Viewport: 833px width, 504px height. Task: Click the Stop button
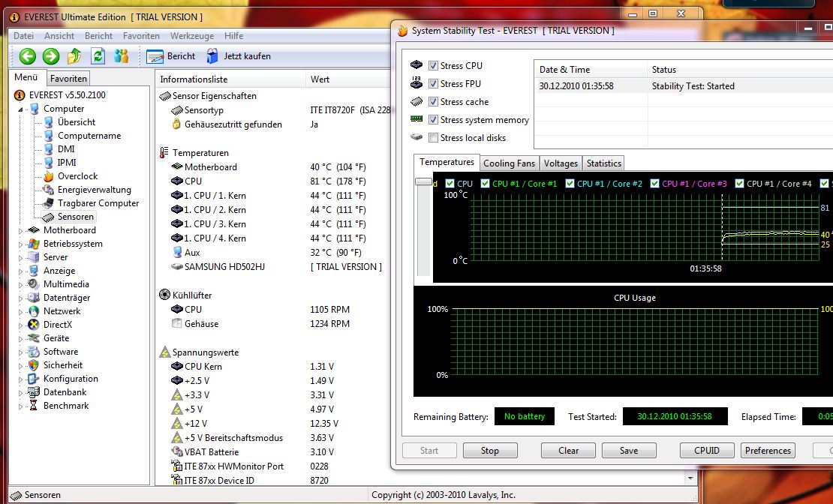490,450
